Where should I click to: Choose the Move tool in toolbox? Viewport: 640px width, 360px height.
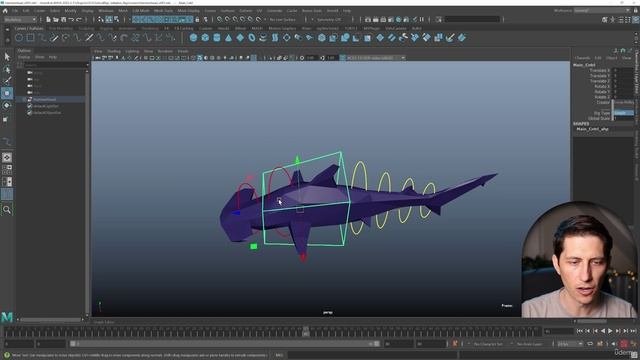point(7,93)
